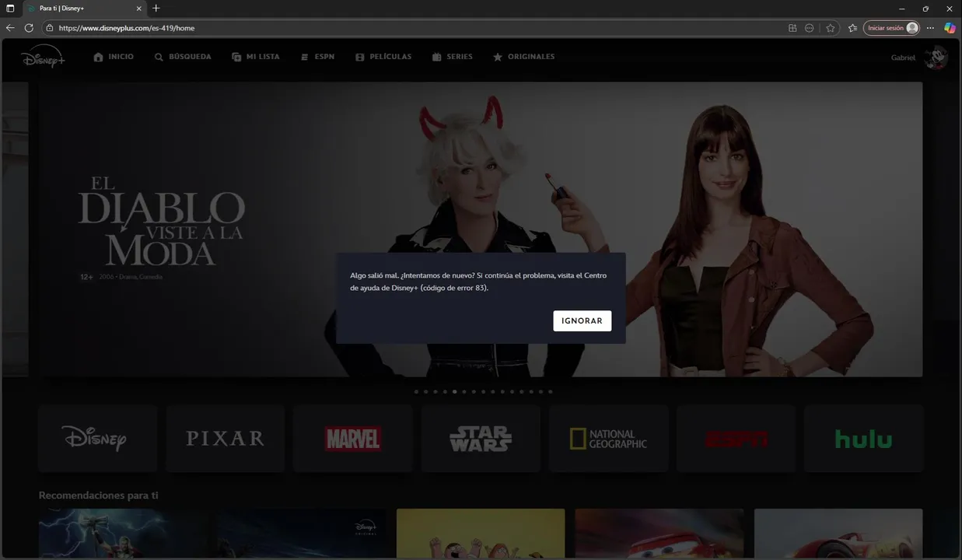The image size is (962, 560).
Task: Open the browser Settings and more menu
Action: tap(930, 28)
